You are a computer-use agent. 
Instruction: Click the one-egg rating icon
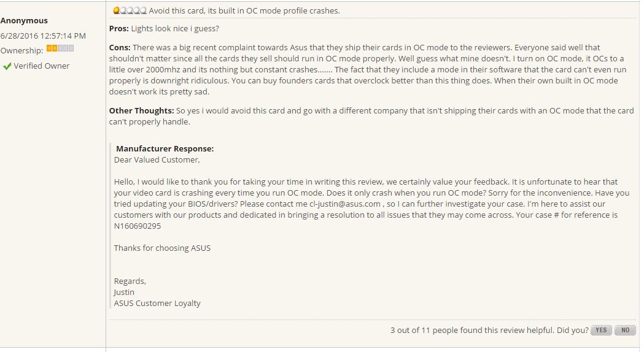coord(130,10)
